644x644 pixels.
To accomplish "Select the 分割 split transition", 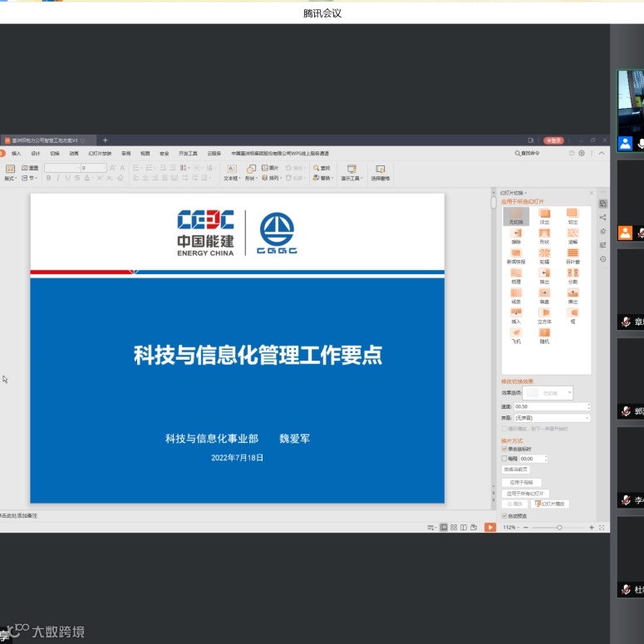I will click(573, 276).
